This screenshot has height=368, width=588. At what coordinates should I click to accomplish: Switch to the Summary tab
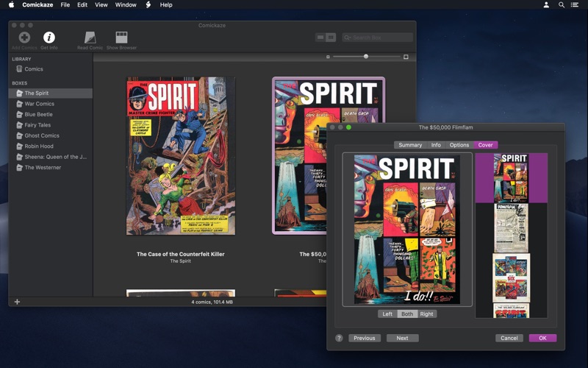pyautogui.click(x=410, y=145)
